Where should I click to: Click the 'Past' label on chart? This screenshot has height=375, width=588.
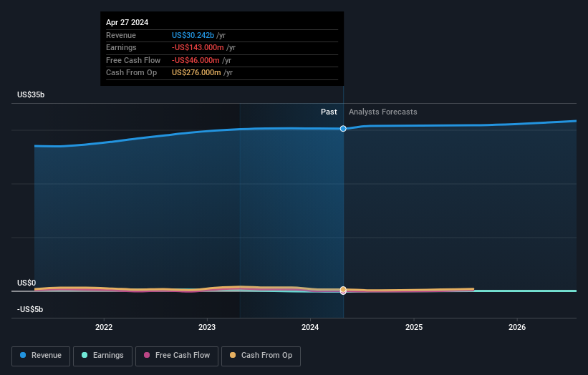tap(329, 112)
